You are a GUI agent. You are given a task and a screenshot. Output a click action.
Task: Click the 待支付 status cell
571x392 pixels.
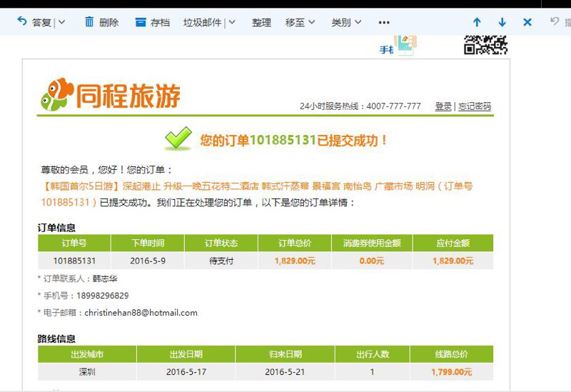coord(221,261)
